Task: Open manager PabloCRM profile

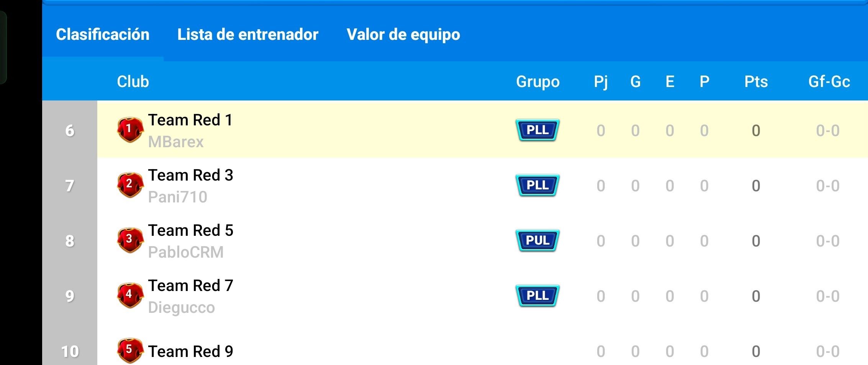Action: tap(186, 252)
